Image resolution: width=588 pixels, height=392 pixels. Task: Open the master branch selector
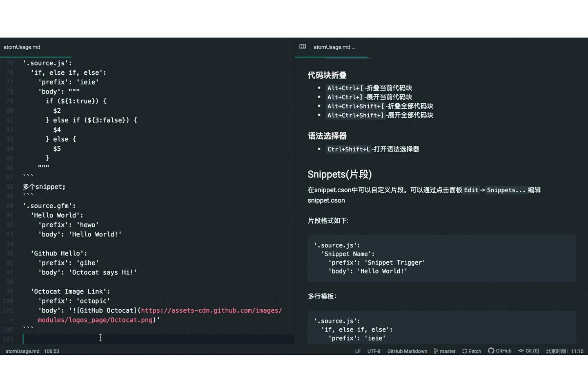coord(445,351)
